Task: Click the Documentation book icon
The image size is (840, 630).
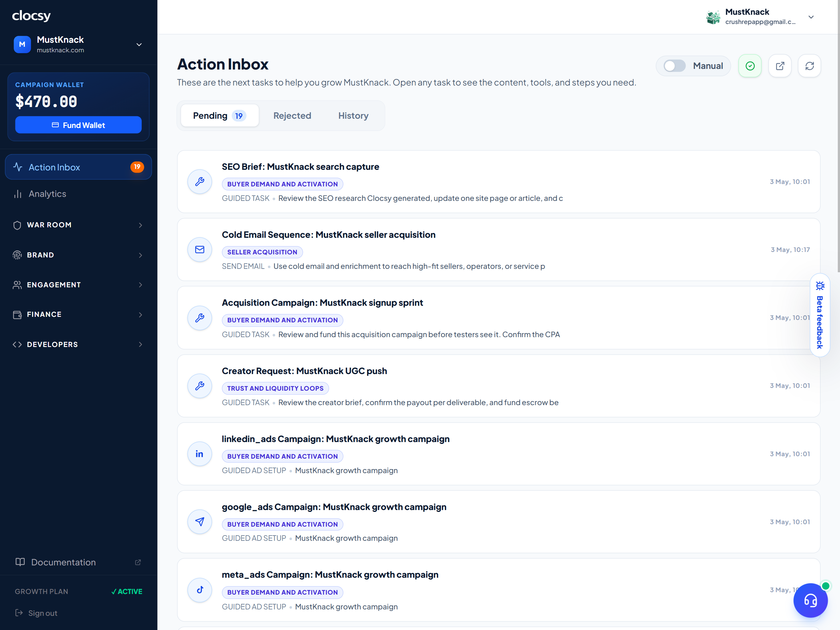Action: (x=20, y=562)
